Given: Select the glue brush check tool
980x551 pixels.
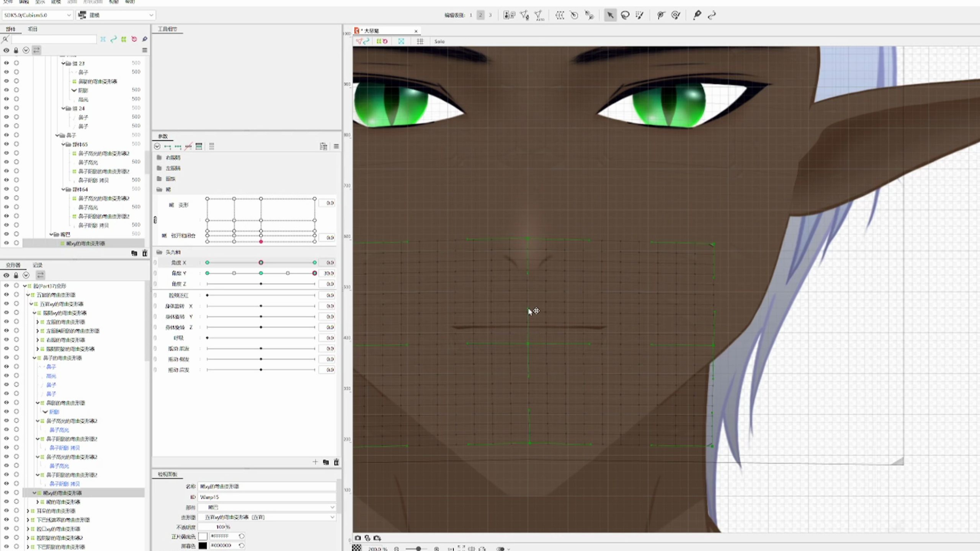Looking at the screenshot, I should (676, 15).
